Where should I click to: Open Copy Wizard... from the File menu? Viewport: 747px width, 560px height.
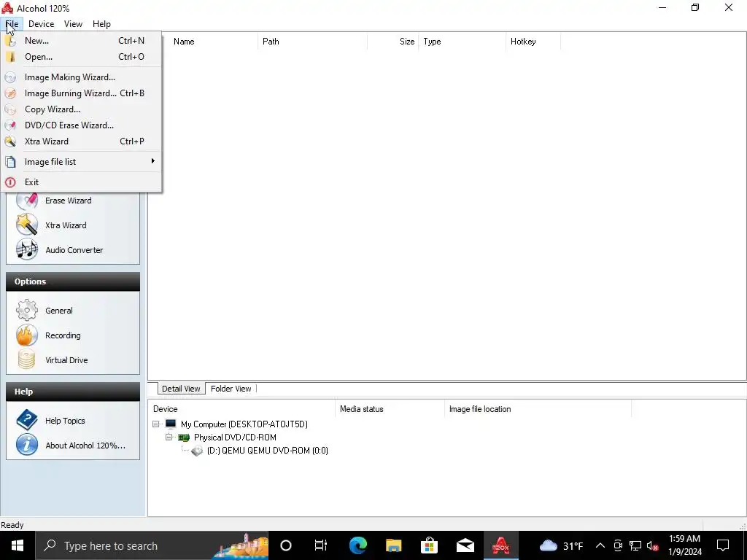(82, 109)
